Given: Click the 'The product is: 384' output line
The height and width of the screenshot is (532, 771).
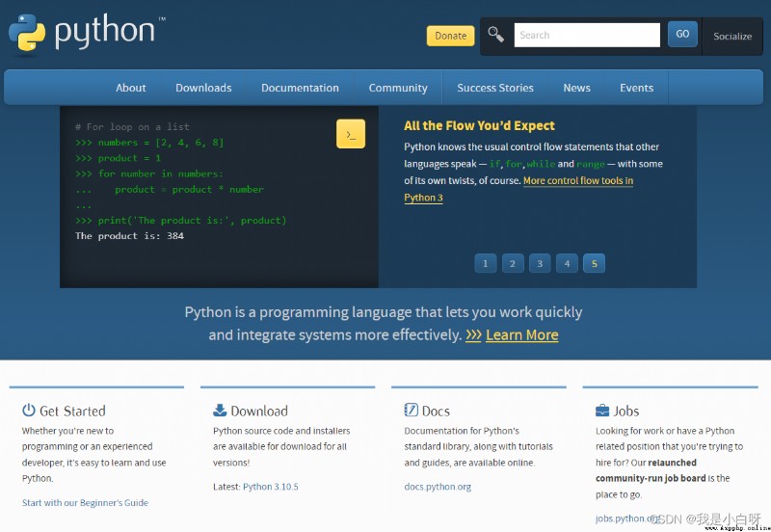Looking at the screenshot, I should [129, 235].
